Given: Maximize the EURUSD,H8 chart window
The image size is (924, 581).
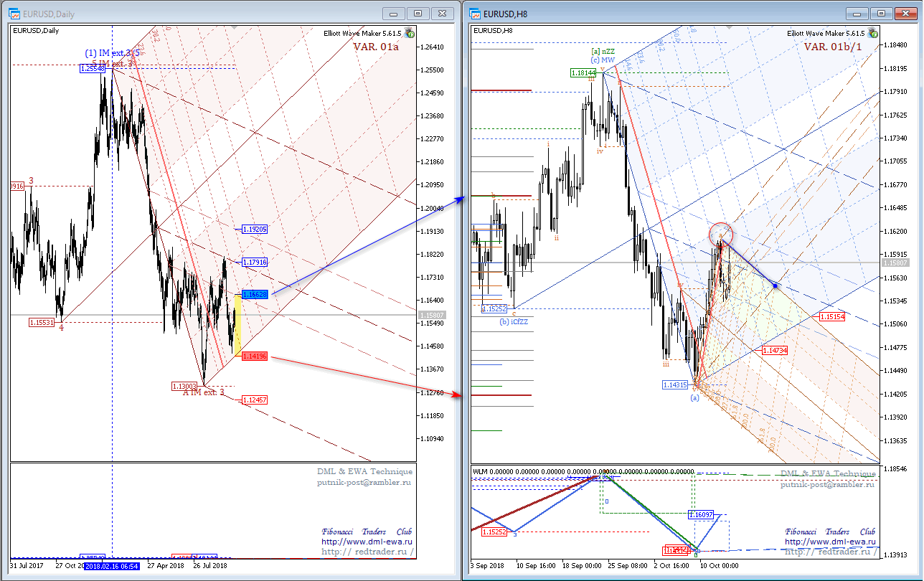Looking at the screenshot, I should [x=882, y=13].
